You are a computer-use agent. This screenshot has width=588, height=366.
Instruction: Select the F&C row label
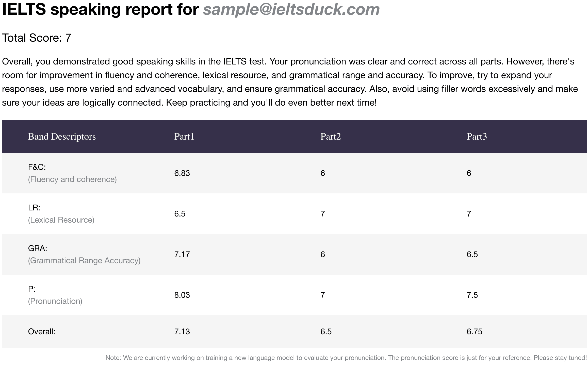tap(37, 167)
